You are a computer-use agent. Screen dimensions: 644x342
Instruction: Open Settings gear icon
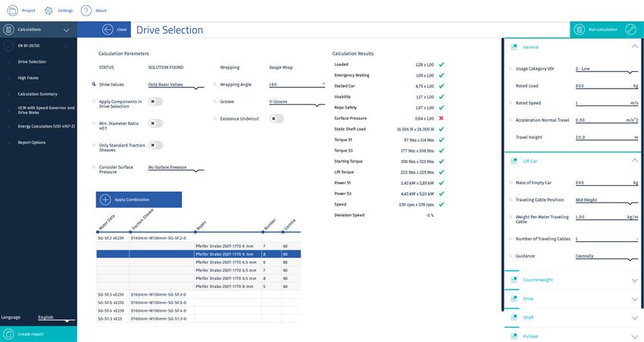click(48, 11)
